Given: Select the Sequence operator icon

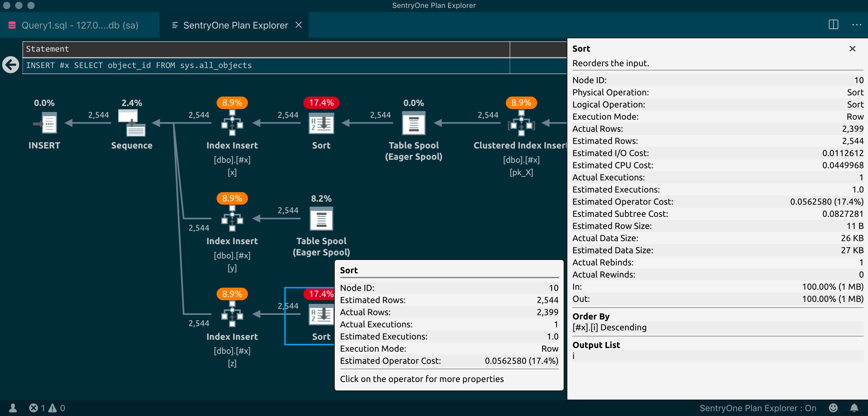Looking at the screenshot, I should click(x=132, y=123).
